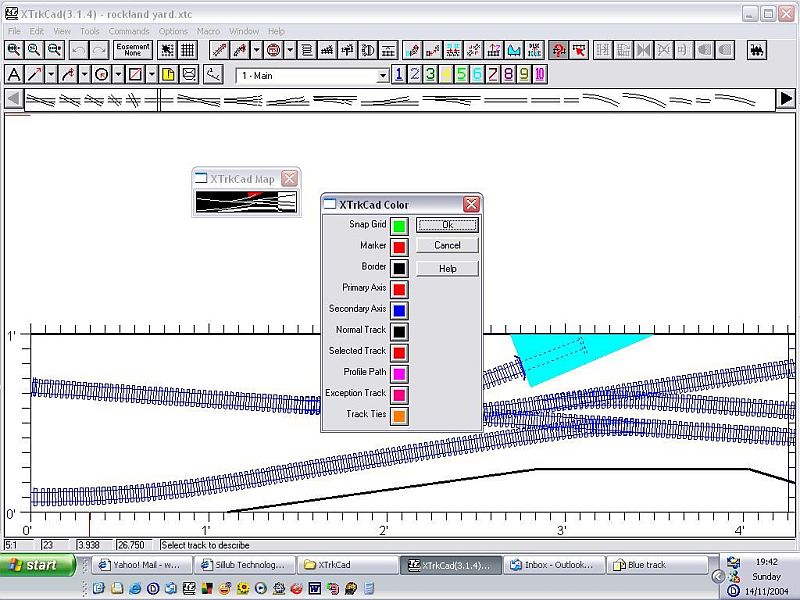Image resolution: width=800 pixels, height=600 pixels.
Task: Click the Easement None button
Action: [133, 49]
